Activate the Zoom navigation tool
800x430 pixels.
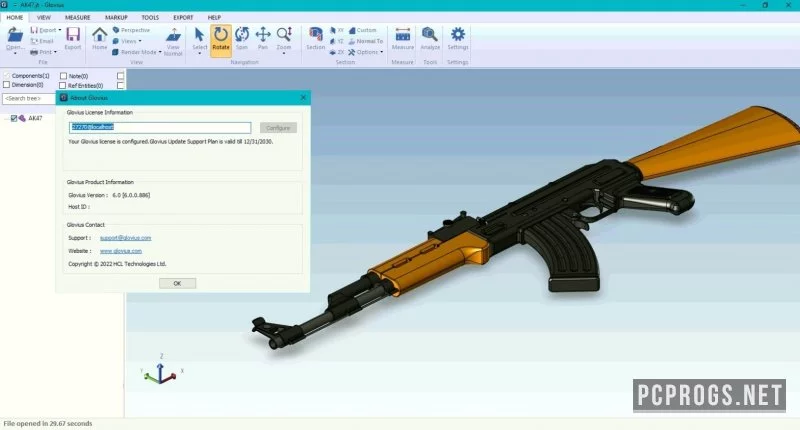tap(284, 35)
